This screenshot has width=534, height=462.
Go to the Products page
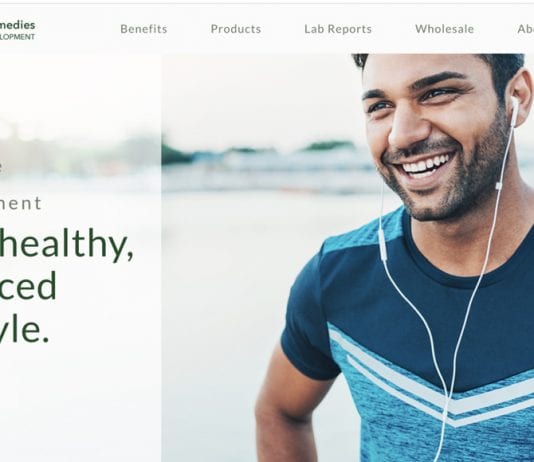click(236, 29)
